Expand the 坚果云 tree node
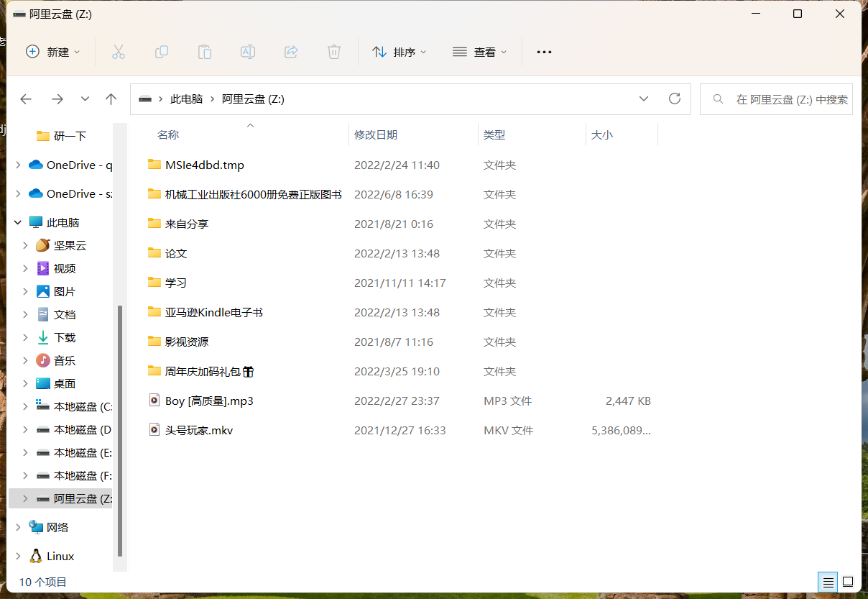 pos(26,245)
